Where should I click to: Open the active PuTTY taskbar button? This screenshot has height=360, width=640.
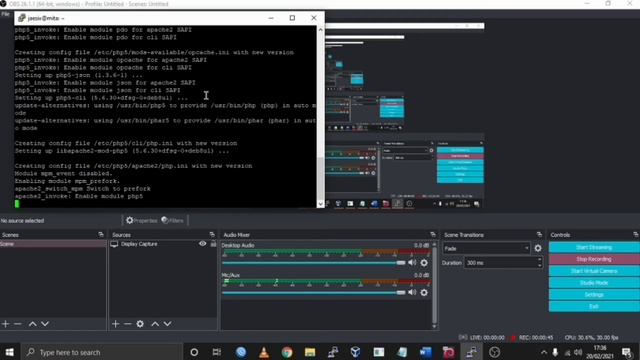471,352
